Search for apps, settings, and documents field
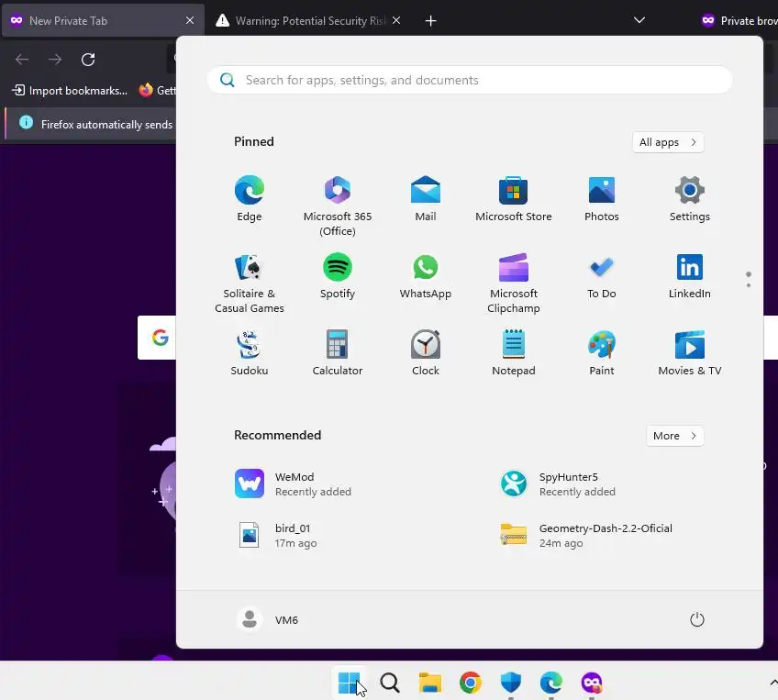Image resolution: width=778 pixels, height=700 pixels. [x=470, y=80]
